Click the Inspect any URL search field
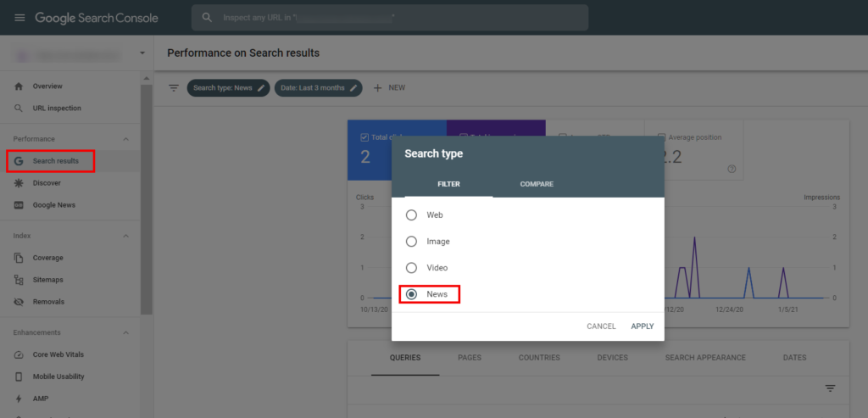 pyautogui.click(x=390, y=18)
